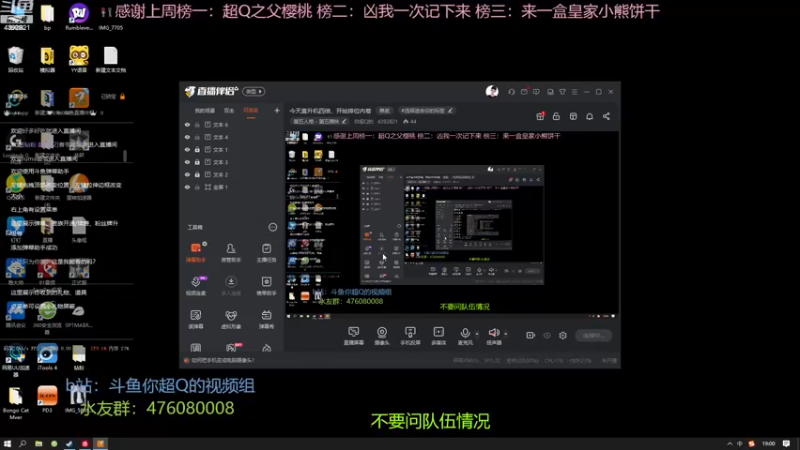The width and height of the screenshot is (800, 450).
Task: Add a 多媒体 multimedia source
Action: point(438,336)
